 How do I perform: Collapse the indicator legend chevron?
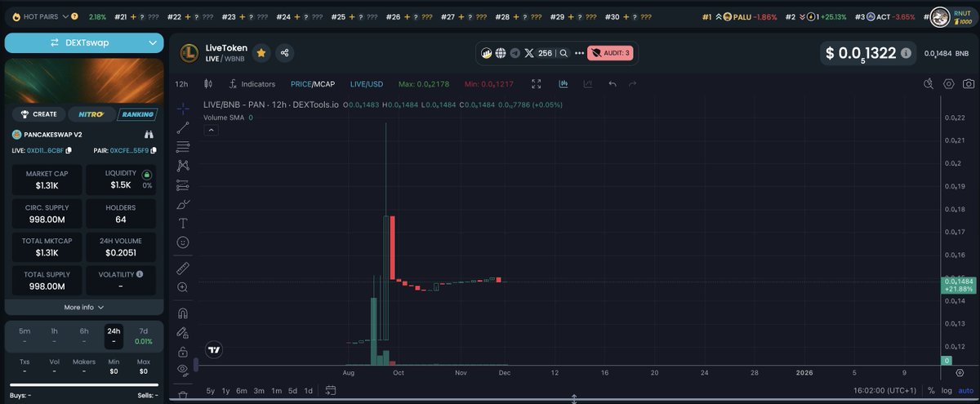coord(210,130)
